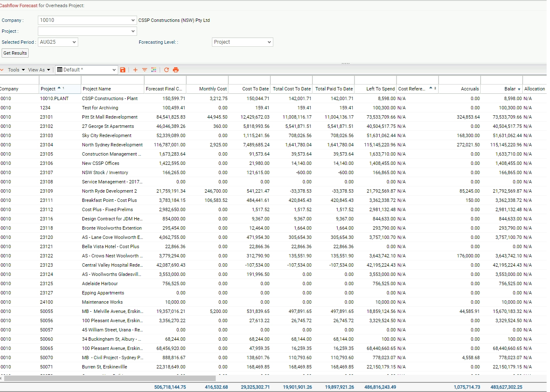
Task: Click 27 George St Apartments
Action: (108, 126)
